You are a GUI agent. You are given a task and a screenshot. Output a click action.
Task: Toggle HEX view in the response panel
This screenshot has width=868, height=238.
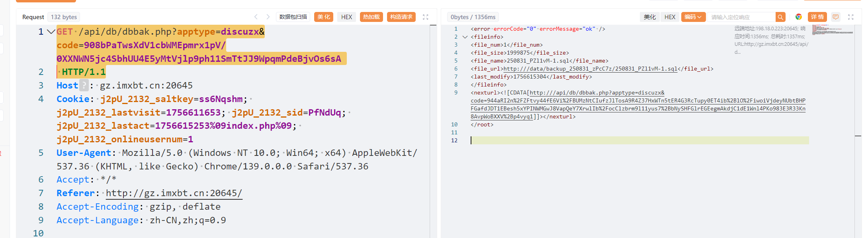pos(670,17)
